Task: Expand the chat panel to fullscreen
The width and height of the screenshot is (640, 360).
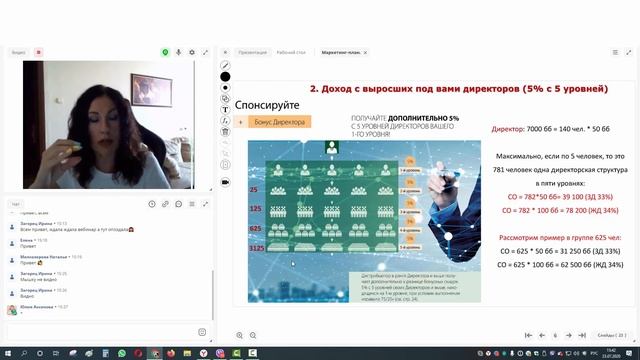Action: [205, 204]
